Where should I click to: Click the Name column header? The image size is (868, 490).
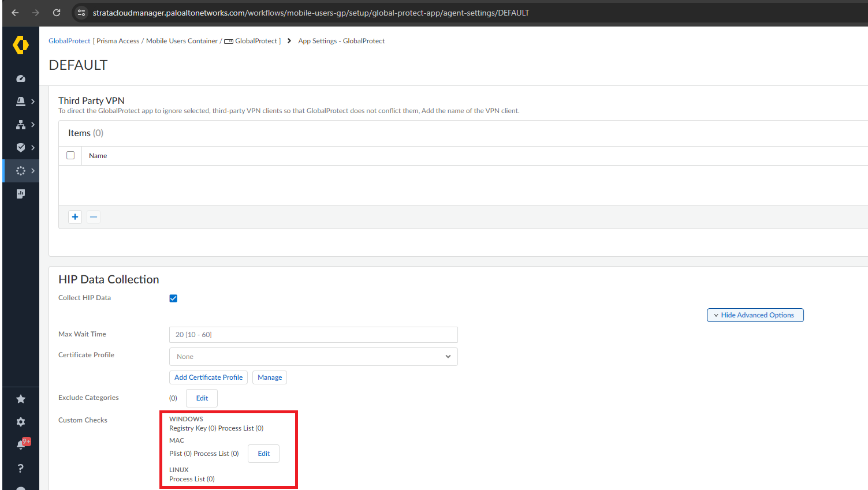pyautogui.click(x=98, y=156)
